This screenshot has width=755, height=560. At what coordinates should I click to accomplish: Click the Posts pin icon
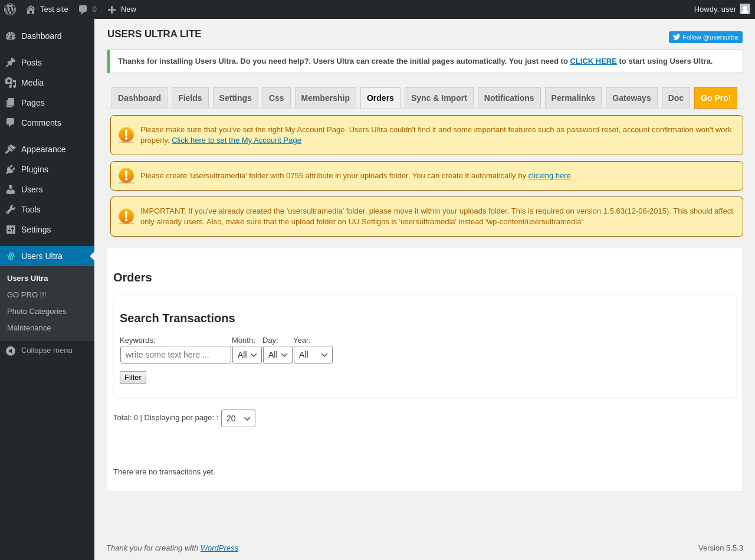11,63
